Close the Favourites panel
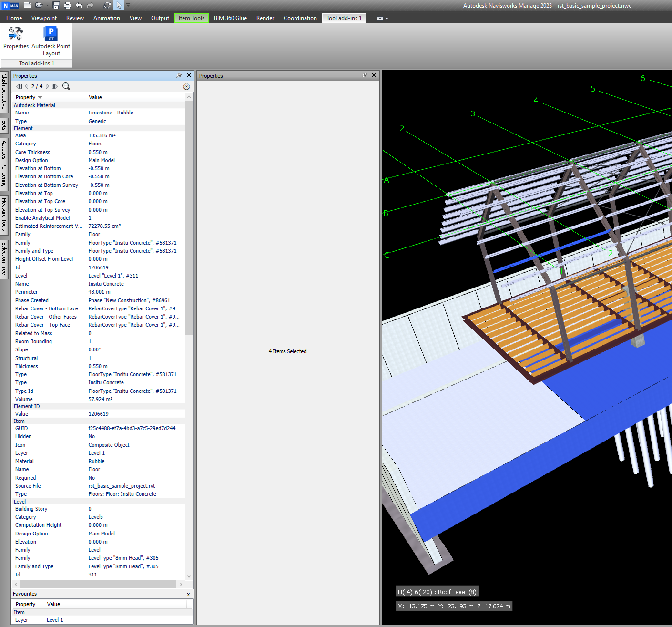Image resolution: width=672 pixels, height=627 pixels. click(x=188, y=594)
